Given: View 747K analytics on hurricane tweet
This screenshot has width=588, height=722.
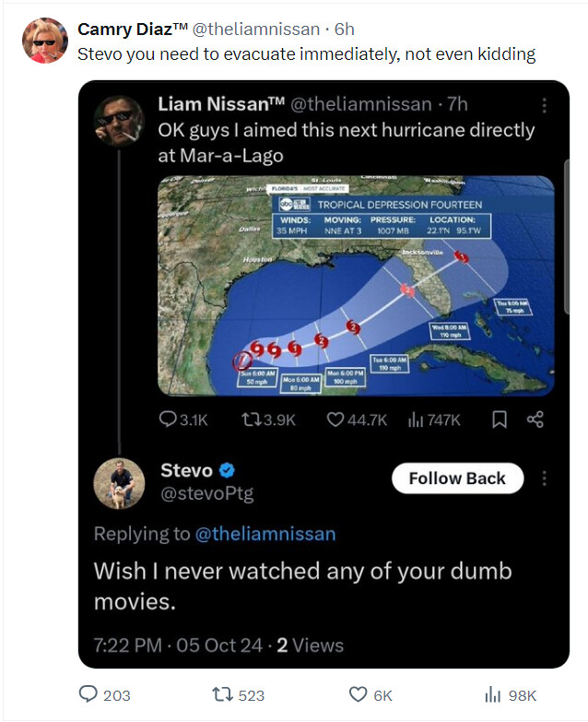Looking at the screenshot, I should [x=434, y=420].
